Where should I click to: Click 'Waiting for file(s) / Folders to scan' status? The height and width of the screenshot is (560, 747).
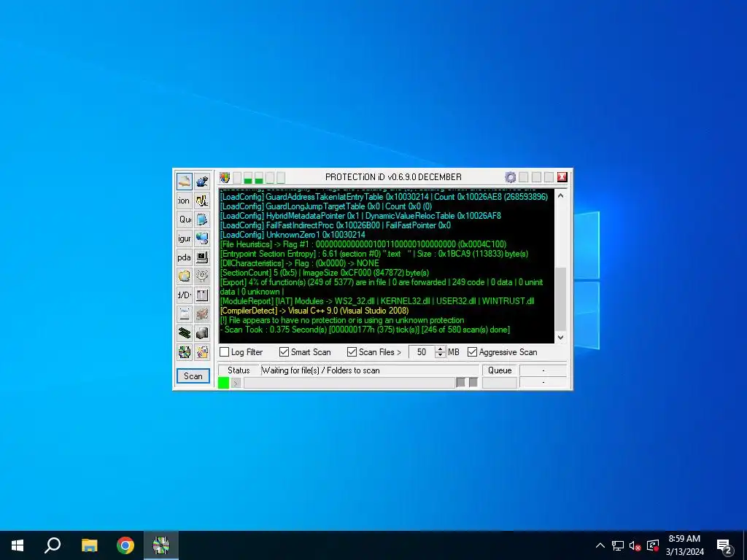321,370
